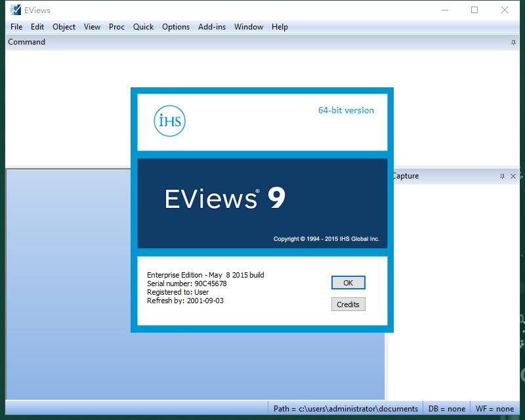Open the Window menu
Viewport: 525px width, 420px height.
click(x=249, y=27)
